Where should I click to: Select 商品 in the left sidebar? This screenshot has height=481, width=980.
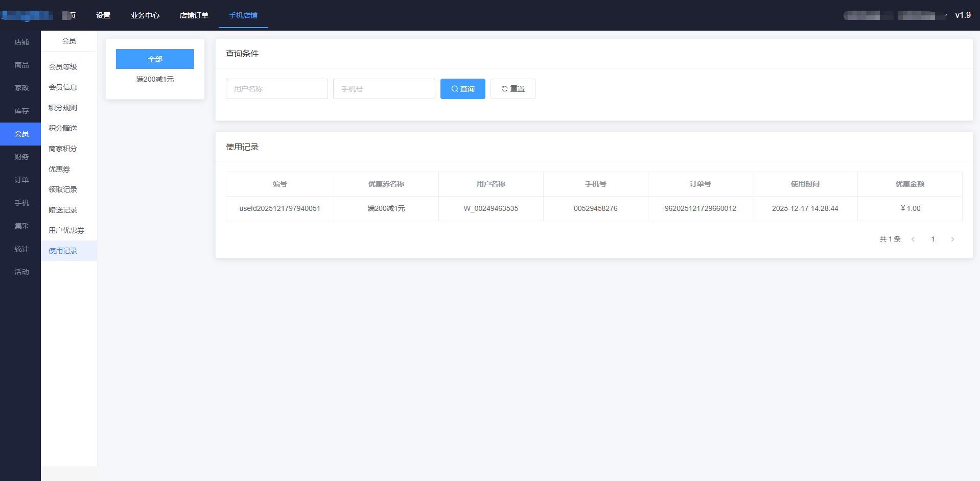21,65
